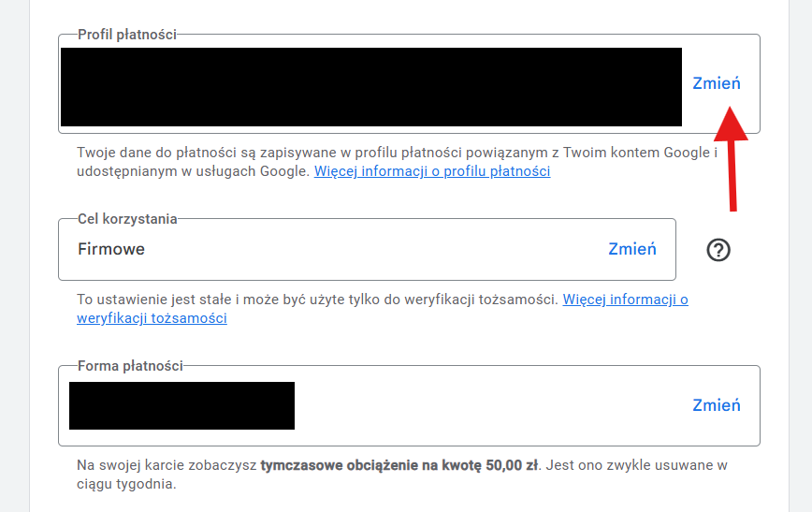Click the Forma płatności field label
Image resolution: width=812 pixels, height=512 pixels.
pyautogui.click(x=131, y=366)
